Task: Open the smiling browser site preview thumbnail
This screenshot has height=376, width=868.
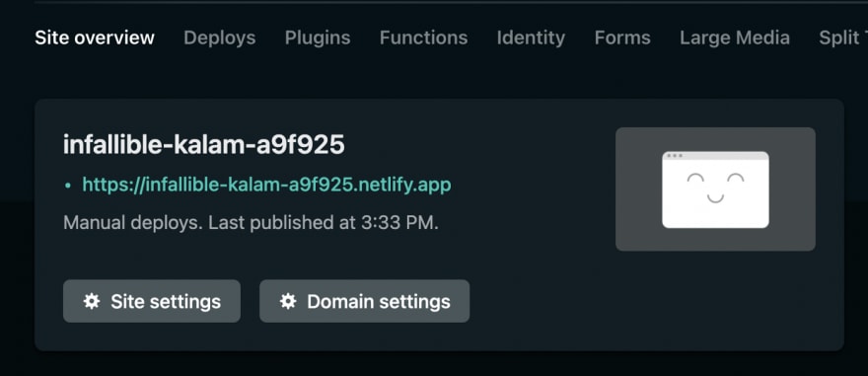Action: [x=715, y=189]
